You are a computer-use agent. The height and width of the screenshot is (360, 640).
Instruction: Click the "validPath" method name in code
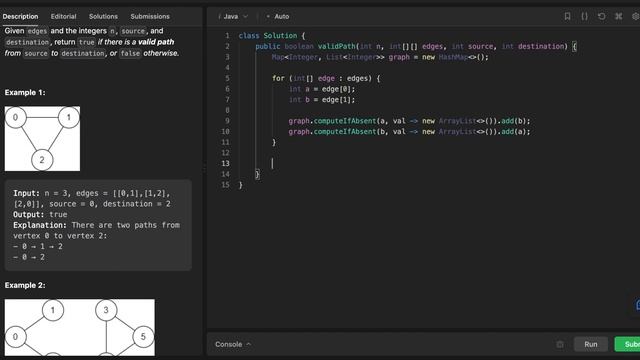[x=337, y=47]
